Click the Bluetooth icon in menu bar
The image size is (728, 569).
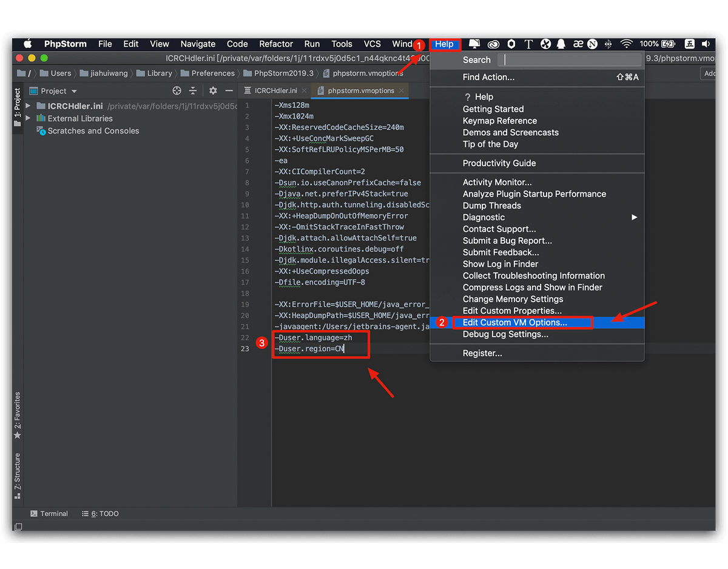click(x=608, y=44)
